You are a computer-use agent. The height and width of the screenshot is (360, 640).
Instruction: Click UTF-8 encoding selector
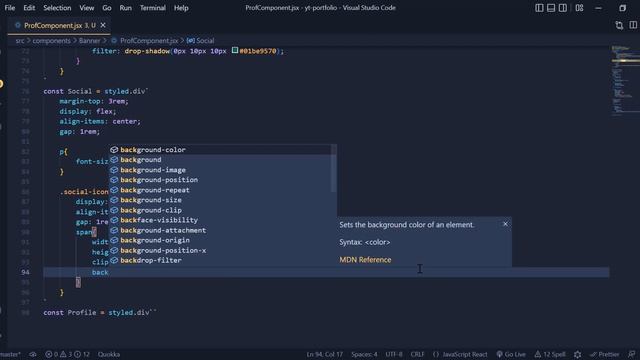pos(393,354)
